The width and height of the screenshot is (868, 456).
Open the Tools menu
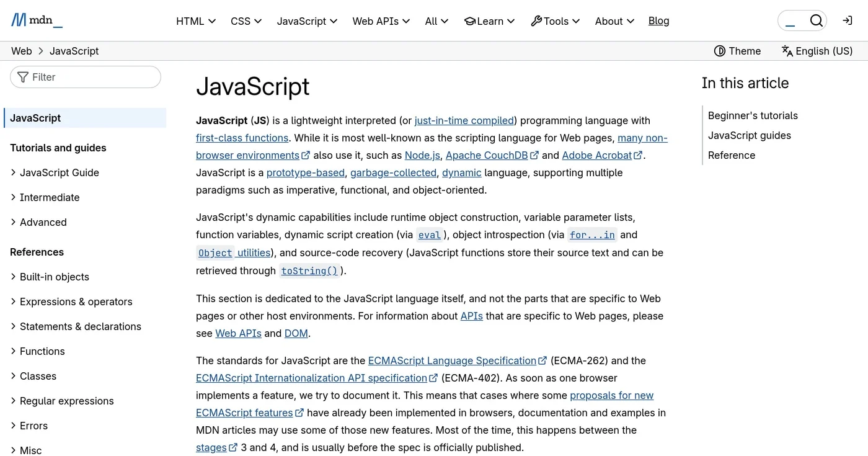(556, 21)
